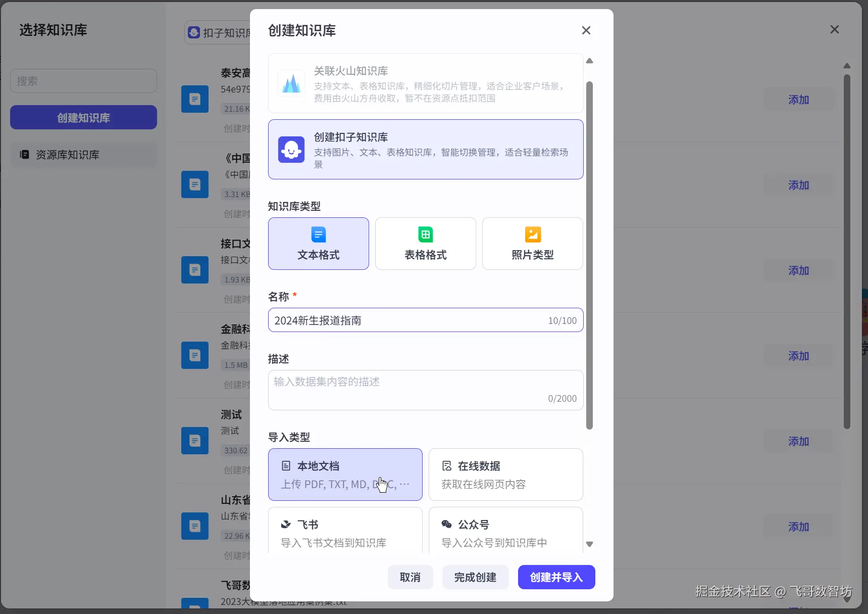
Task: Click the 10/100 character counter
Action: 562,321
